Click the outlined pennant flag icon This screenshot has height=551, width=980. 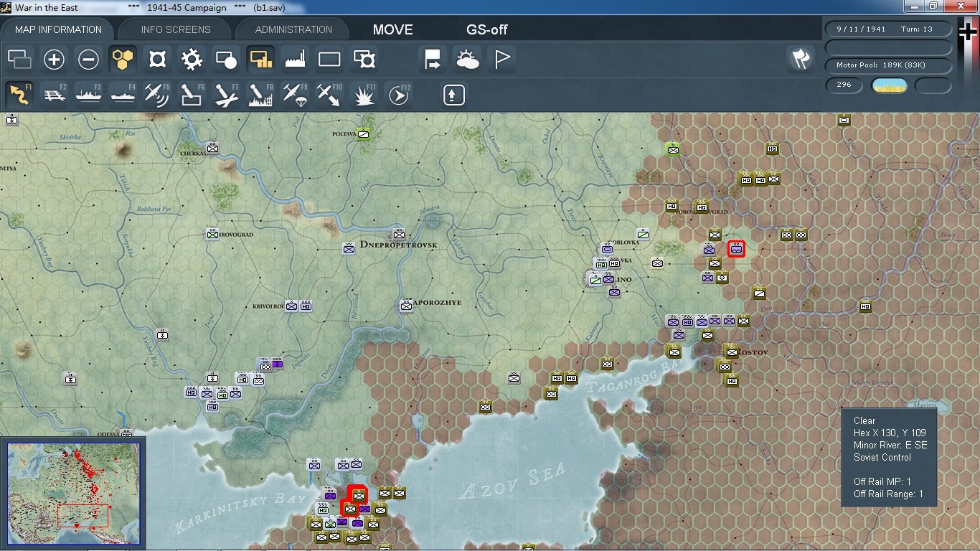pos(501,60)
